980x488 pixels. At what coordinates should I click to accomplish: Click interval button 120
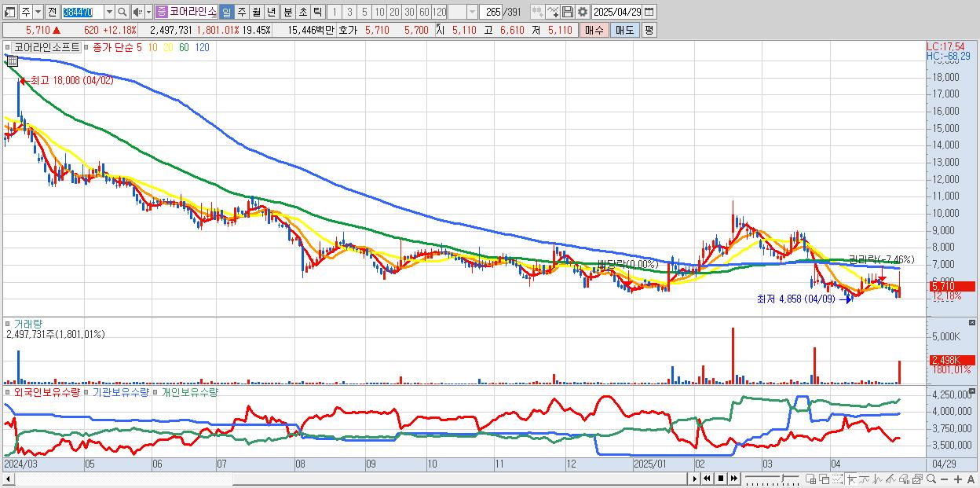point(439,13)
